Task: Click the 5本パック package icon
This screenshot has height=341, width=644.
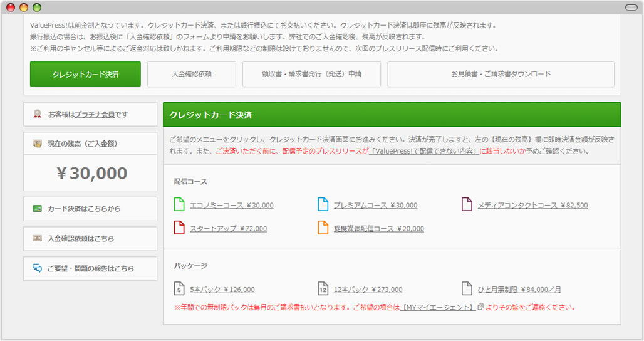Action: [x=179, y=289]
